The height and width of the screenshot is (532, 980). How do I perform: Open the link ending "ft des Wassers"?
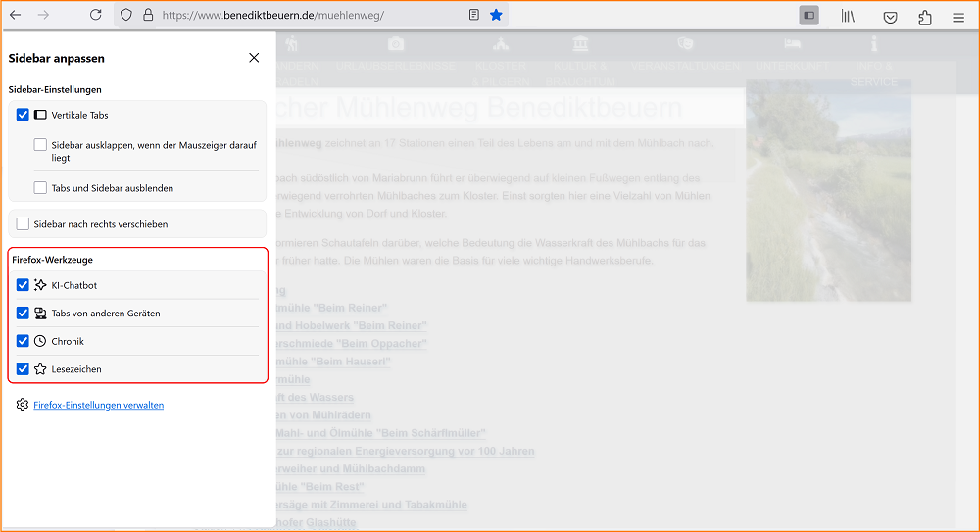tap(315, 397)
